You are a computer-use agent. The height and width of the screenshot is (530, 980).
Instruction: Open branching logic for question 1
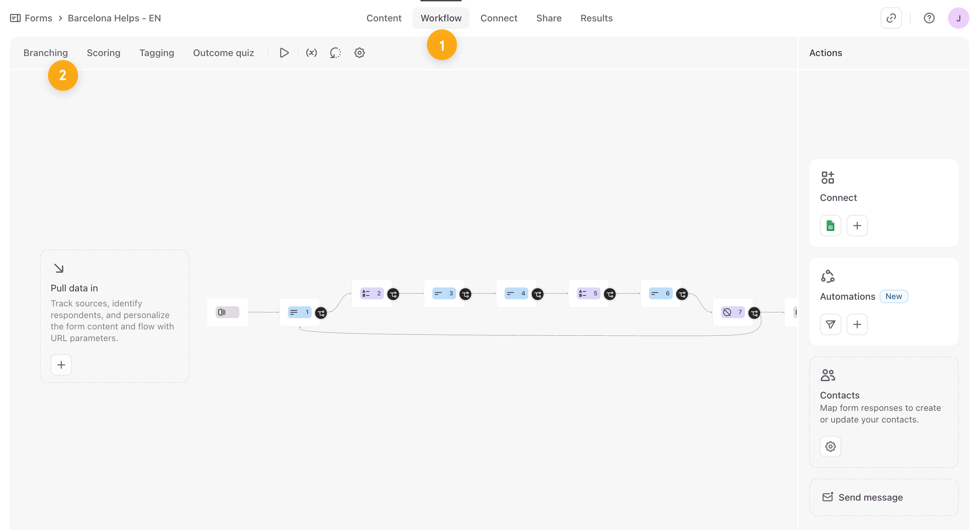(x=321, y=313)
